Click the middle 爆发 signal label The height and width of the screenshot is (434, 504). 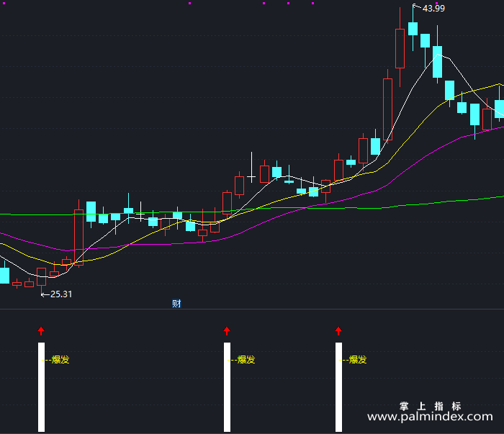(x=246, y=359)
